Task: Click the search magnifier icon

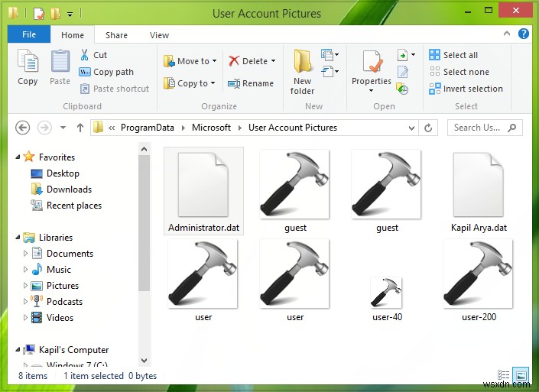Action: (x=511, y=128)
